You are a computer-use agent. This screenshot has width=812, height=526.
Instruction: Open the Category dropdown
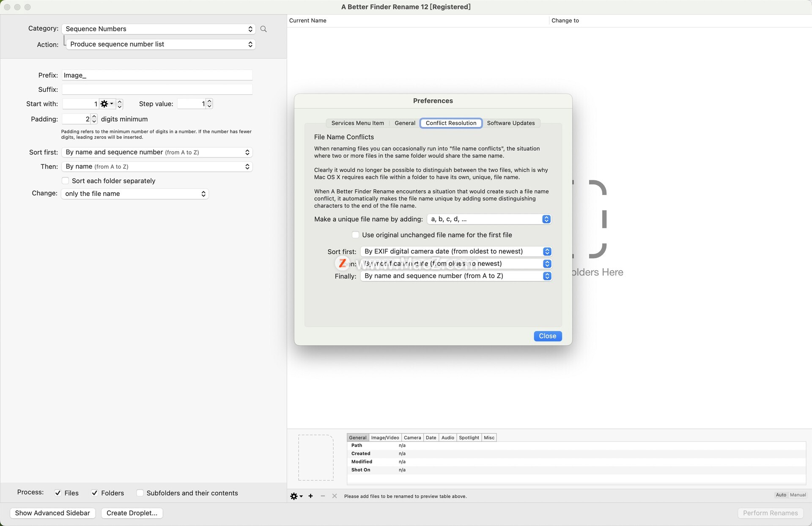pyautogui.click(x=159, y=29)
